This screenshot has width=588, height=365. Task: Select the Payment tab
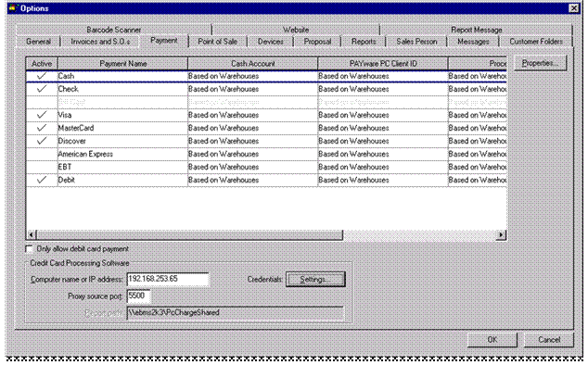point(164,41)
